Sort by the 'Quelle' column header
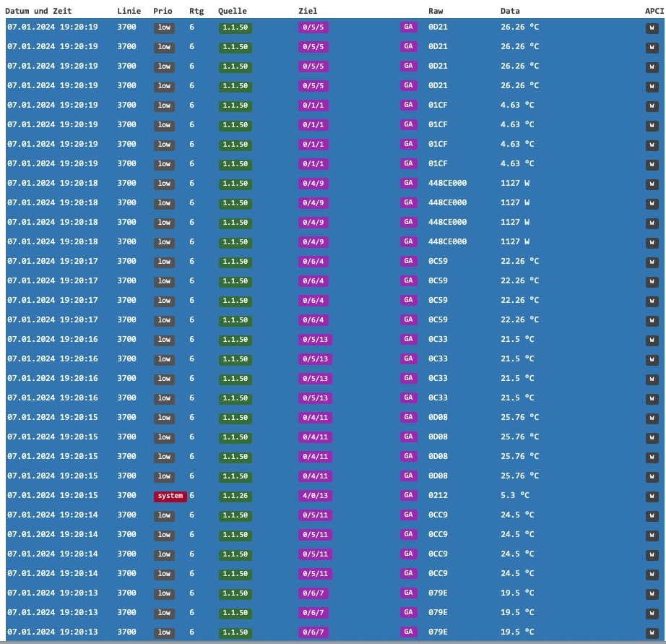The width and height of the screenshot is (666, 644). 232,11
